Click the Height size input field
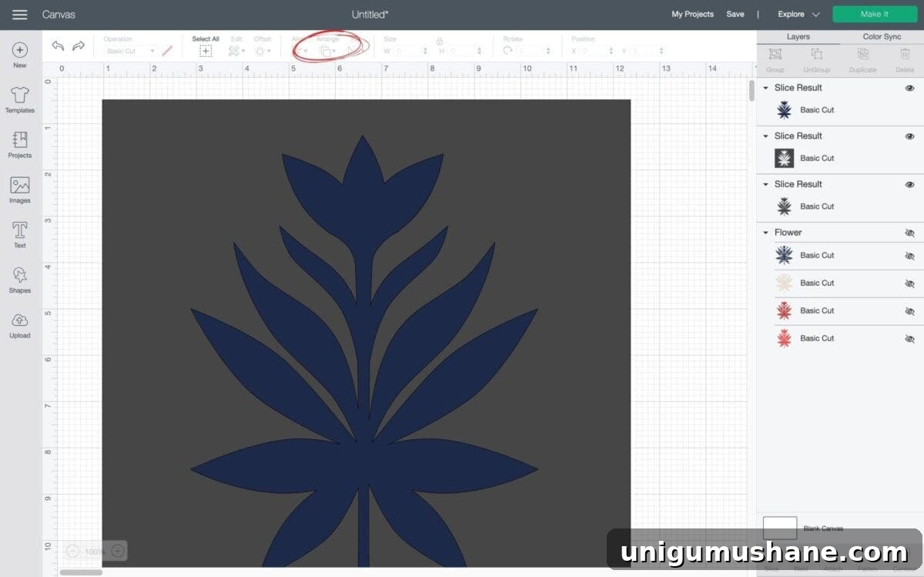 [466, 51]
